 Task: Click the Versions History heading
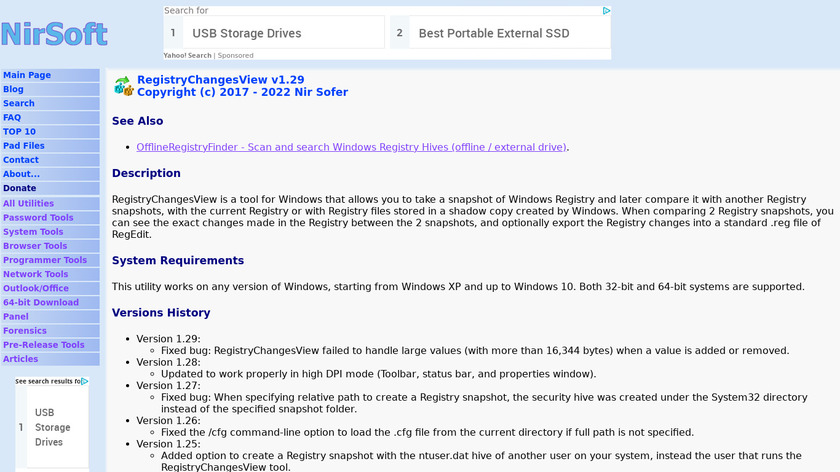tap(161, 313)
